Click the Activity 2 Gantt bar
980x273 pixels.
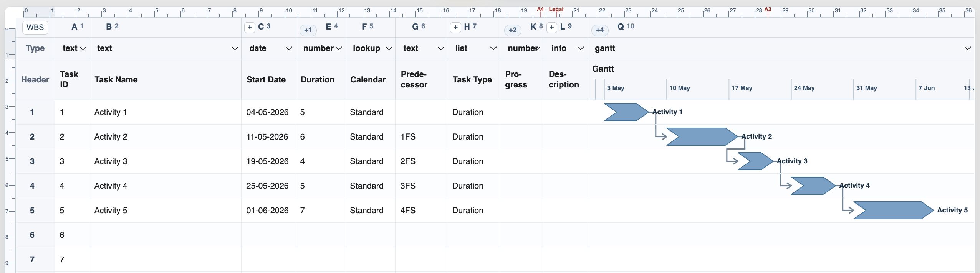tap(702, 136)
